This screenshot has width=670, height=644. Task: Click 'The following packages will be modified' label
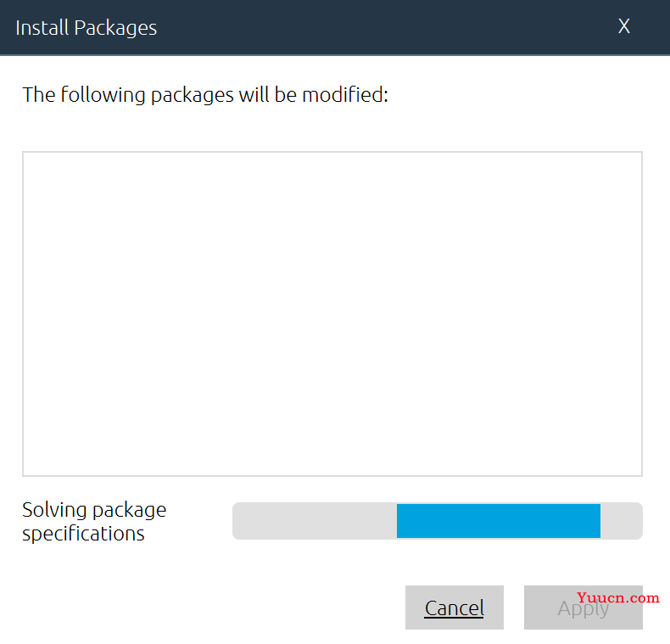coord(205,94)
